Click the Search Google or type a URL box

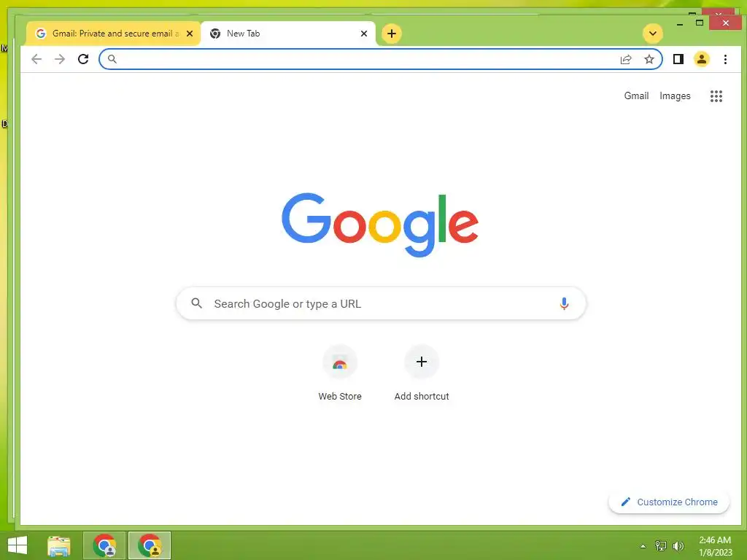381,303
